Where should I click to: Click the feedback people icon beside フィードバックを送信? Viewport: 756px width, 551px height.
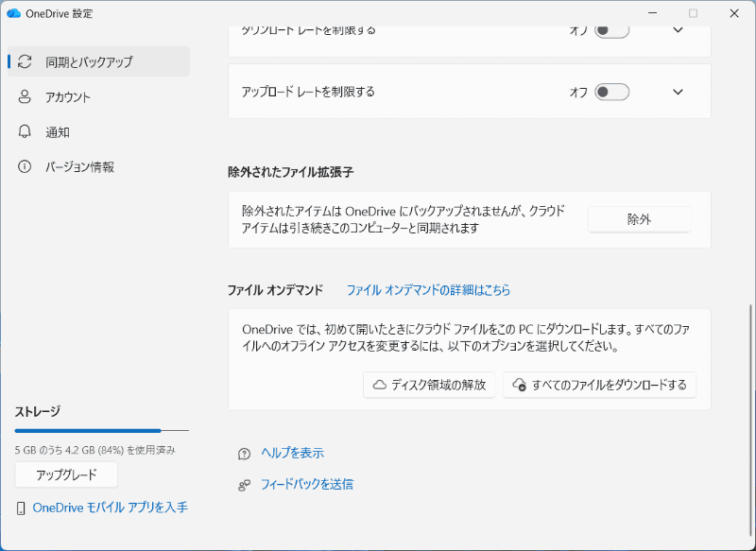pyautogui.click(x=245, y=485)
